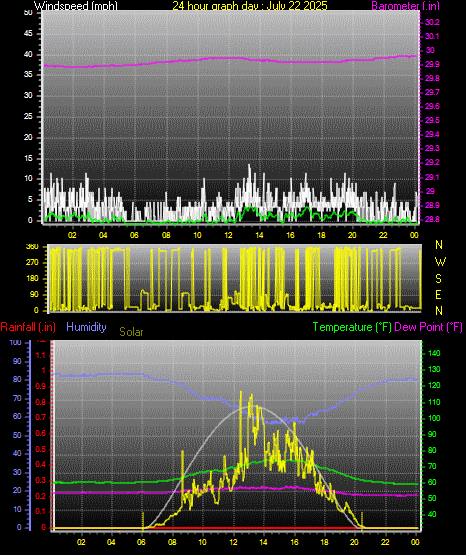Click the W compass label beside wind direction
Image resolution: width=466 pixels, height=555 pixels.
pyautogui.click(x=440, y=262)
